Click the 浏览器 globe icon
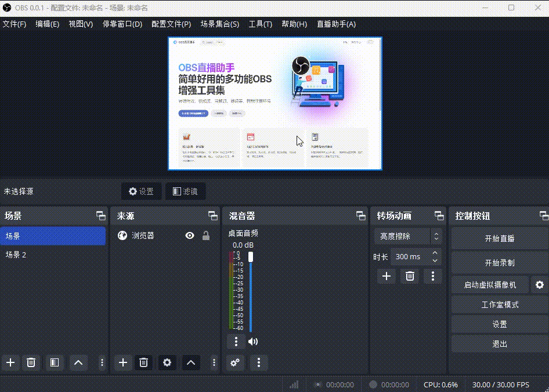The image size is (549, 392). click(x=122, y=235)
